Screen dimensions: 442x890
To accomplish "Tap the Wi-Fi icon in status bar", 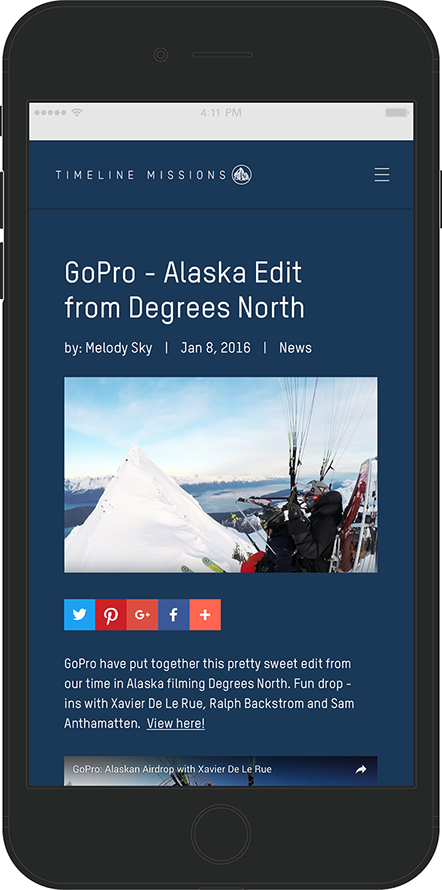I will [x=77, y=113].
